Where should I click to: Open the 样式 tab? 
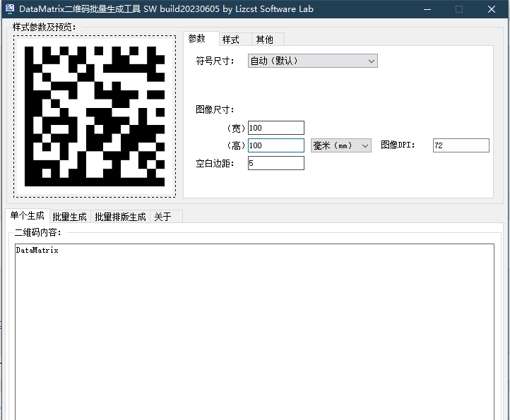coord(230,40)
